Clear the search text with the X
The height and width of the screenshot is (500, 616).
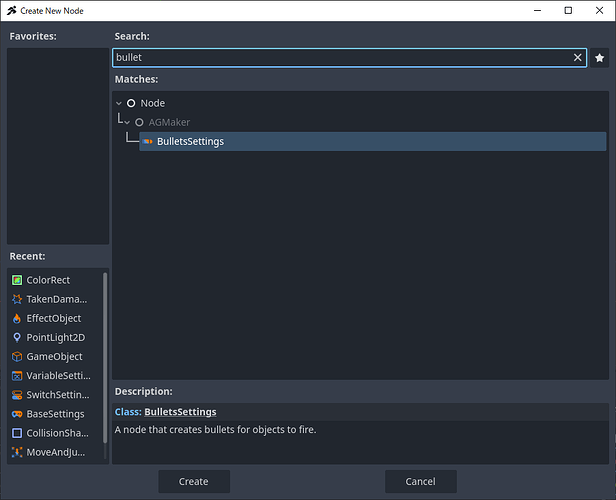[577, 58]
